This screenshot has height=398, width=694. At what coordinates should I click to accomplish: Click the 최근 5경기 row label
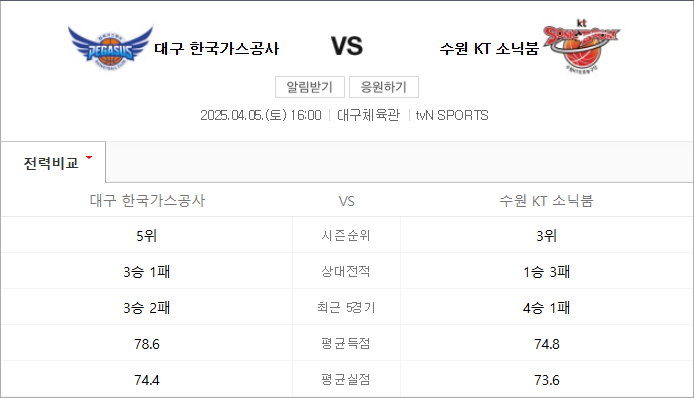click(x=346, y=307)
